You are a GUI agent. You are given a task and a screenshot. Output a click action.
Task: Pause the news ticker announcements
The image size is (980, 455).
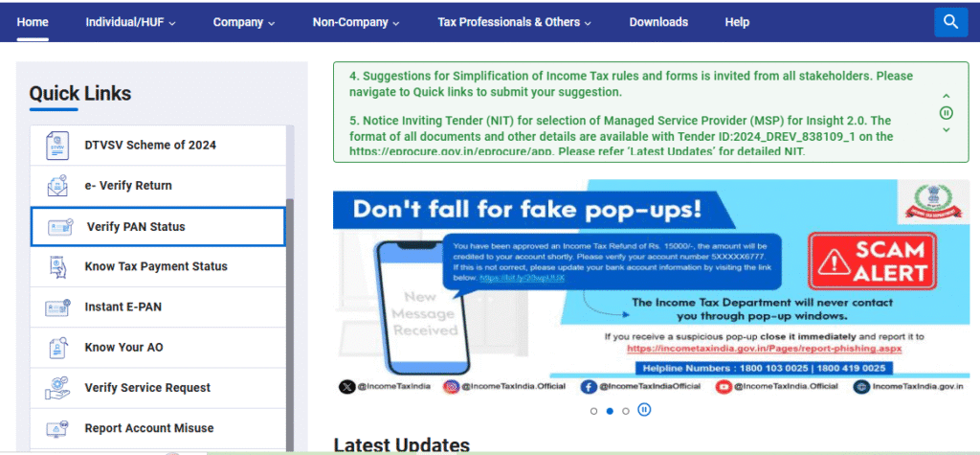click(x=947, y=113)
